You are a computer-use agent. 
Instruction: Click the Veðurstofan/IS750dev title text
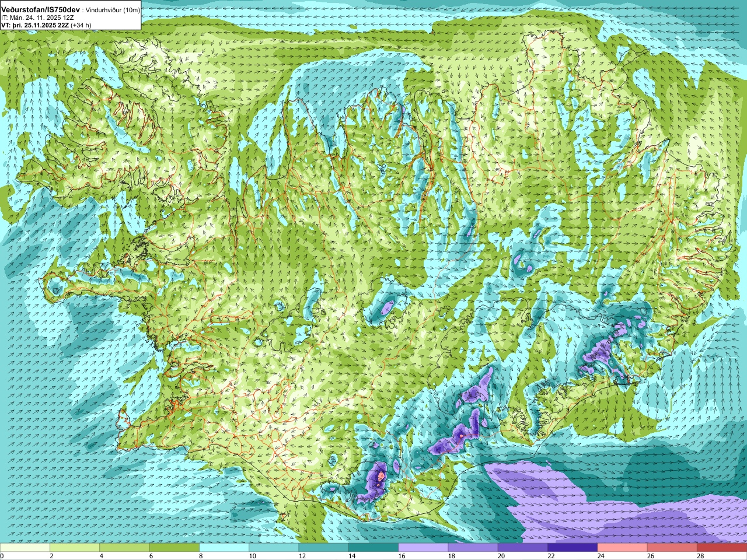(x=40, y=10)
